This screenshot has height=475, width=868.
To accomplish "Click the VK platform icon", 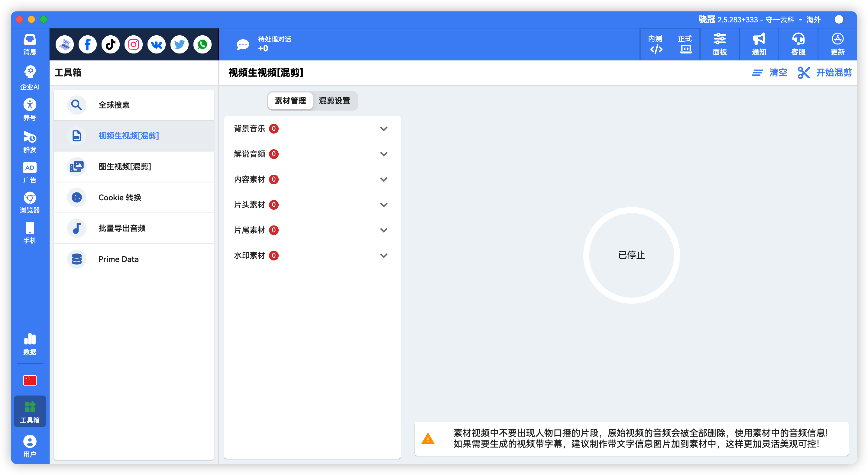I will point(156,44).
